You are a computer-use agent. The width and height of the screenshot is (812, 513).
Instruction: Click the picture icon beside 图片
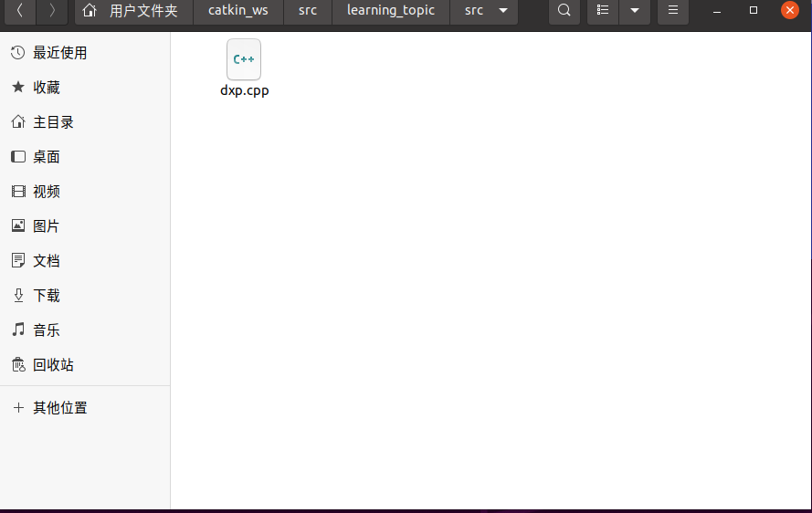coord(18,225)
